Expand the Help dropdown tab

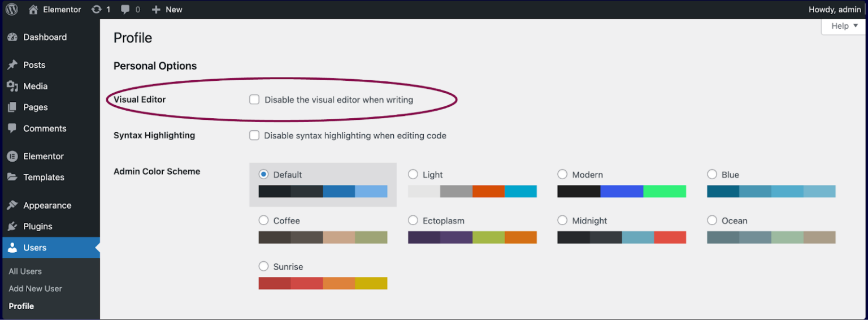(x=844, y=26)
